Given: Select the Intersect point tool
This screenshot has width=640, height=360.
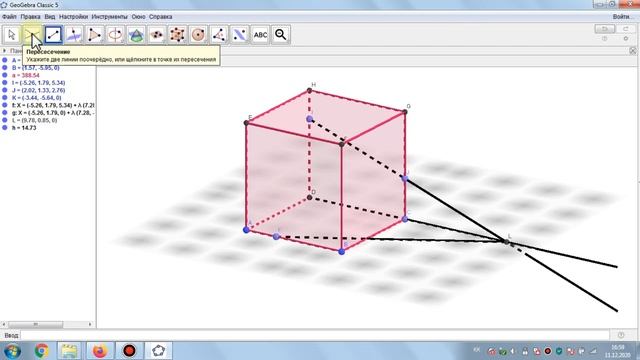Looking at the screenshot, I should 33,35.
